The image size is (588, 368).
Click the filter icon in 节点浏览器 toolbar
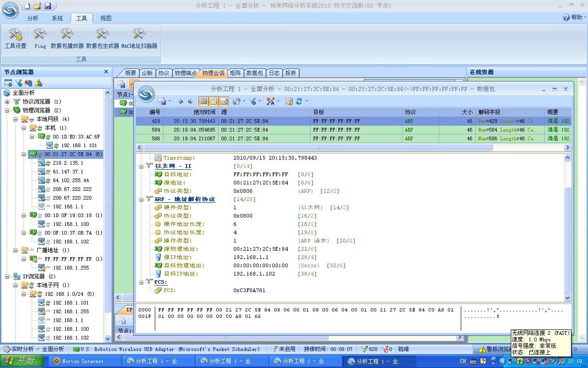[18, 83]
